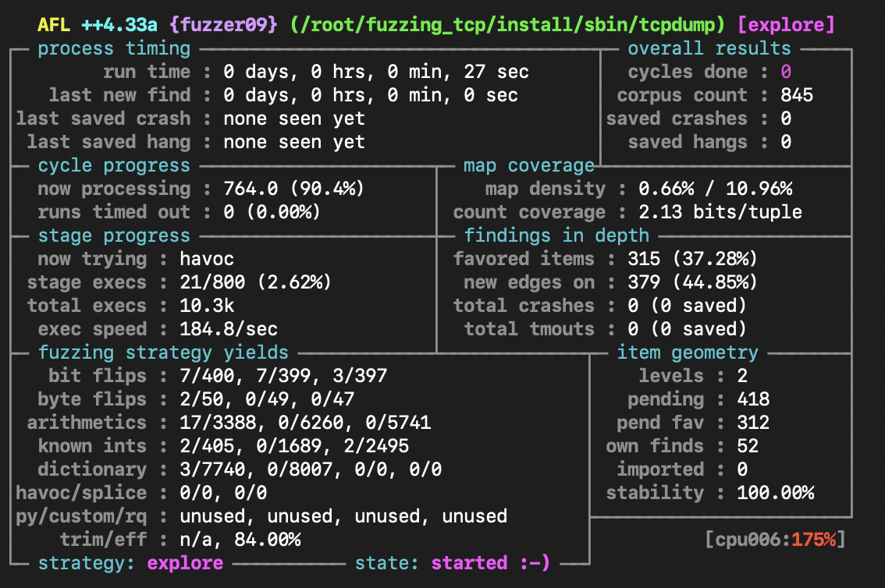Image resolution: width=885 pixels, height=588 pixels.
Task: Click the 'item geometry' section heading
Action: tap(688, 353)
